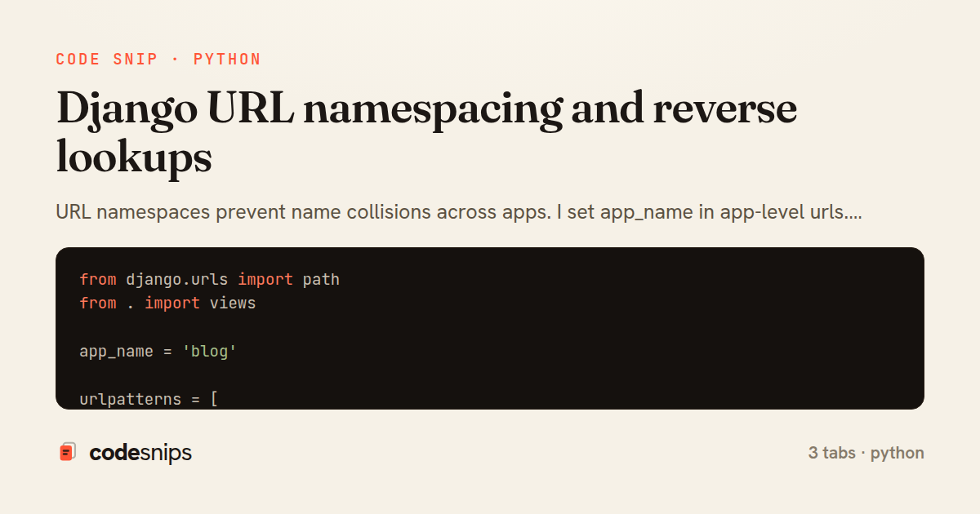Click the "from . import views" line
Image resolution: width=980 pixels, height=514 pixels.
[x=167, y=304]
